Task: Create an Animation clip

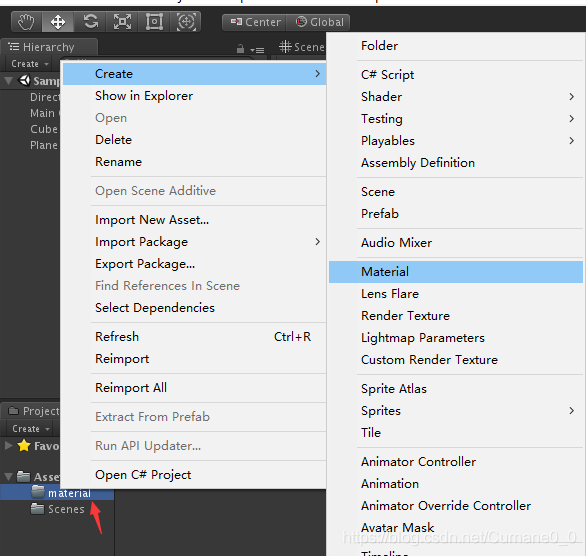Action: tap(456, 484)
